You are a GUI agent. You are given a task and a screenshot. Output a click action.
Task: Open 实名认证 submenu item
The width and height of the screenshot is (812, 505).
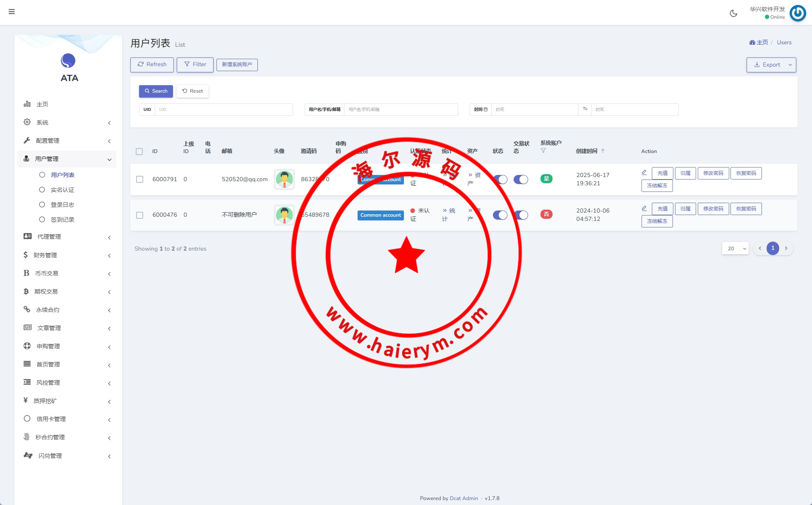click(62, 190)
